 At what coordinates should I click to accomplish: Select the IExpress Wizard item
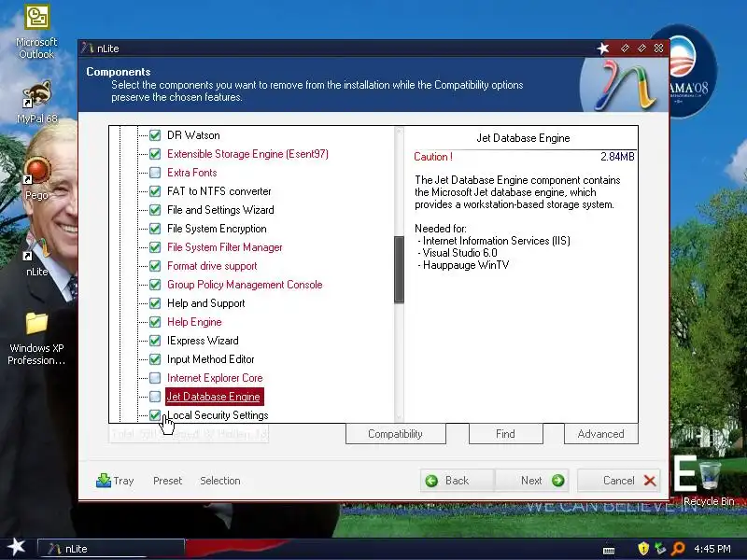click(203, 341)
